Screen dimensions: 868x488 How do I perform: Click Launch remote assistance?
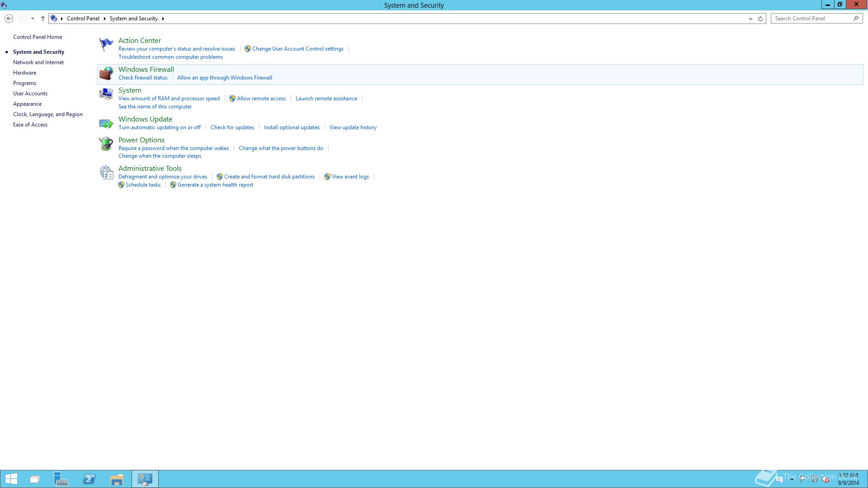(326, 99)
